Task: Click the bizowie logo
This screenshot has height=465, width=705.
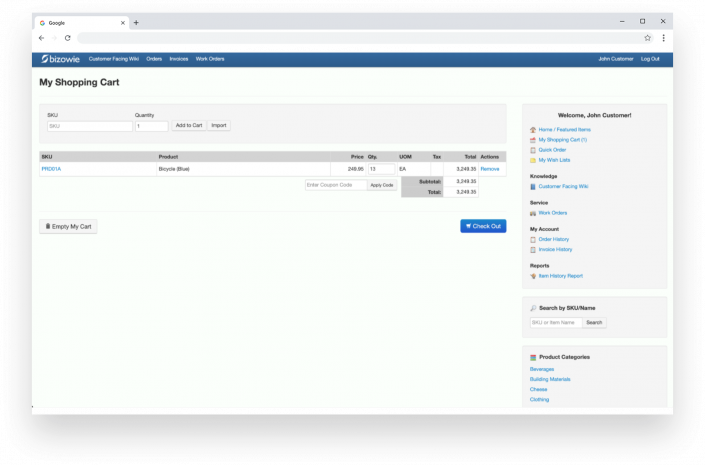Action: [x=61, y=59]
